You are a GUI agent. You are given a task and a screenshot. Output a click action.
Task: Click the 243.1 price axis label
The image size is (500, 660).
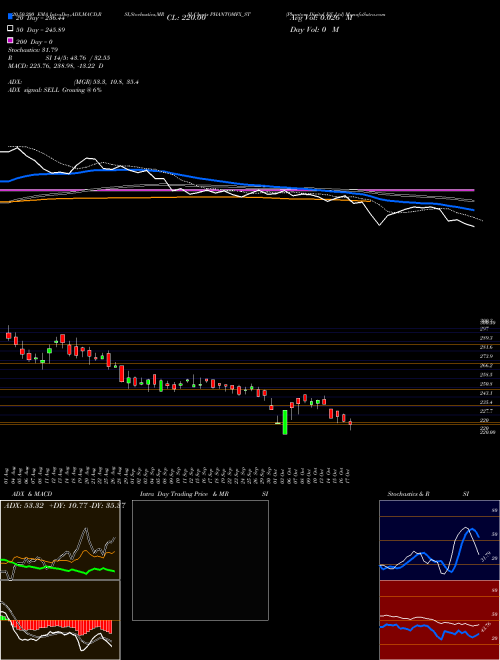tap(486, 393)
